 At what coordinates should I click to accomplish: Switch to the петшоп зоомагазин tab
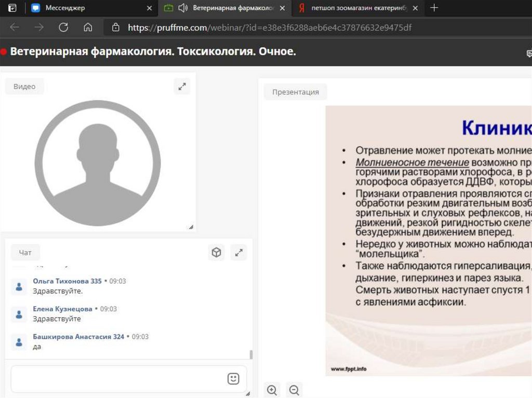tap(358, 8)
